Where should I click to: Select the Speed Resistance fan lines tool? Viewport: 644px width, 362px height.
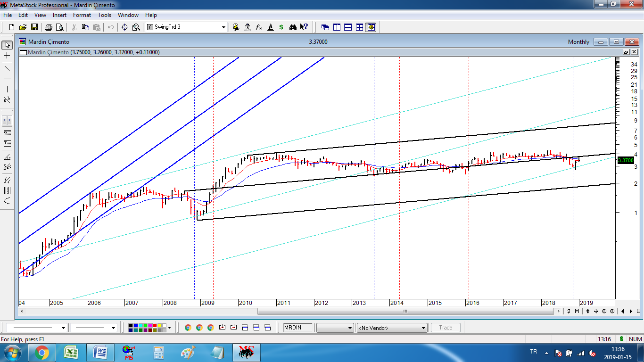pos(7,166)
